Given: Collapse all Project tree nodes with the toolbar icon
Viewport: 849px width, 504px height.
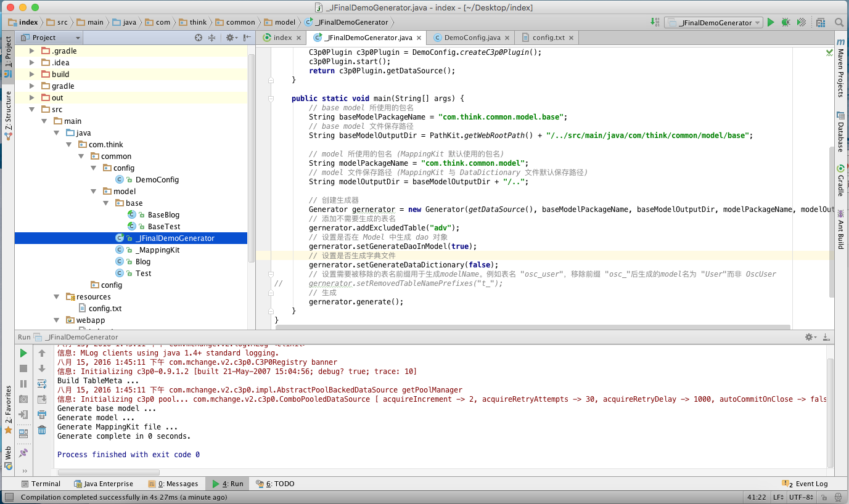Looking at the screenshot, I should [x=211, y=38].
